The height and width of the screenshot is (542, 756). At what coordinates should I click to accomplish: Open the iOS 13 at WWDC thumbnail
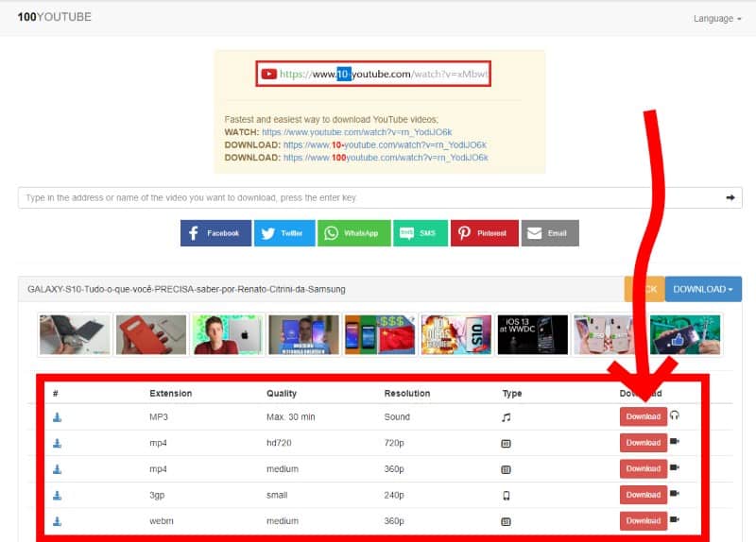pos(532,335)
